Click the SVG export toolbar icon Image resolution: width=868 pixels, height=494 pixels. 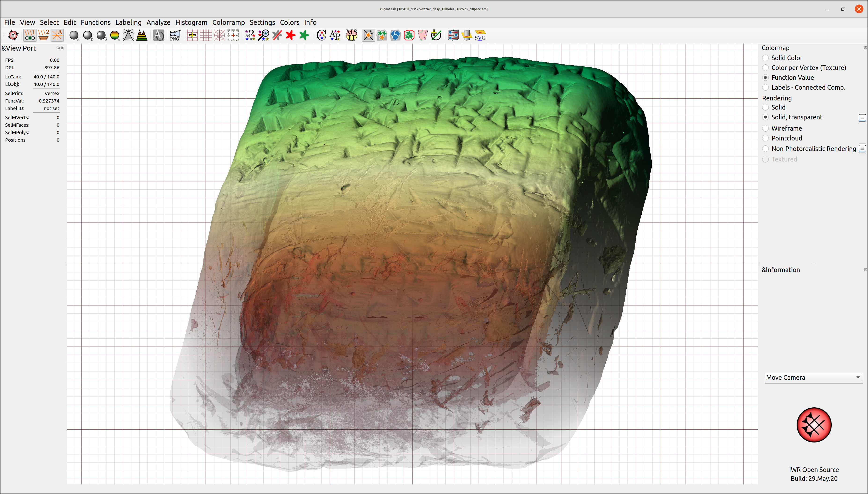pos(480,35)
